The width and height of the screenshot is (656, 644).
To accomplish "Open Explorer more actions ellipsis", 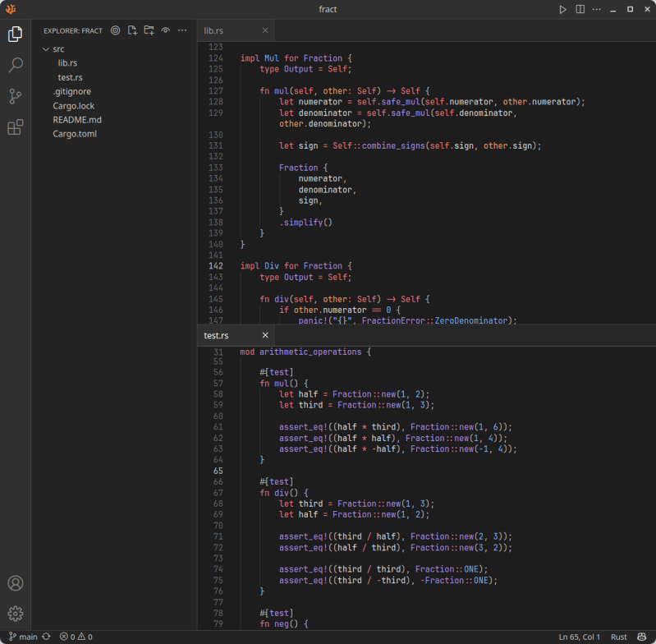I will [x=182, y=30].
